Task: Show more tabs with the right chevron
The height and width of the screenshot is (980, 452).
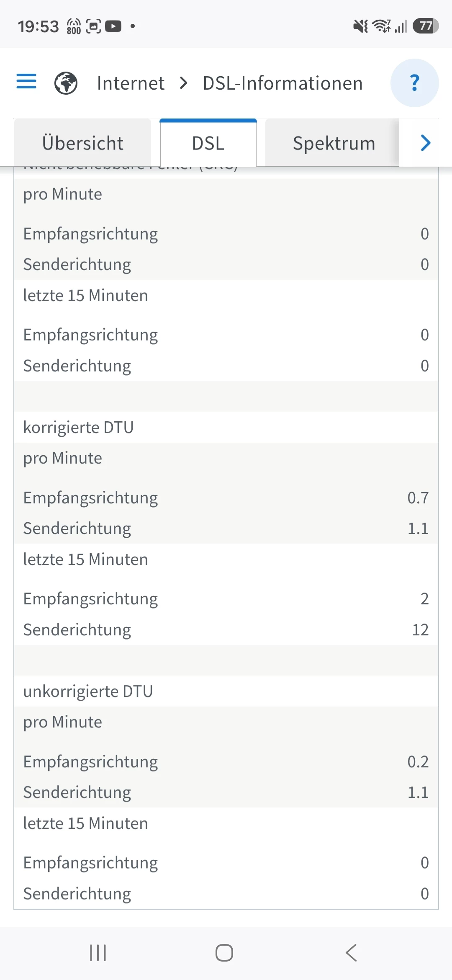Action: click(425, 143)
